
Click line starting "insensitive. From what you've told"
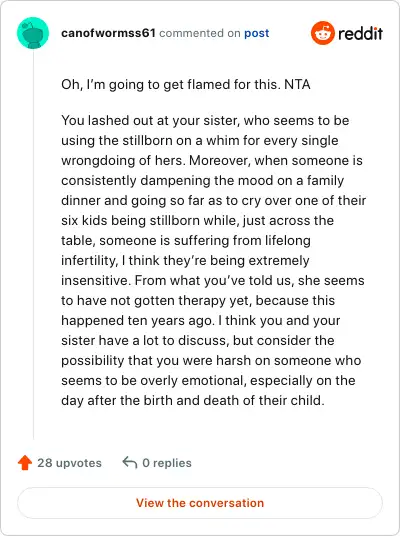213,280
